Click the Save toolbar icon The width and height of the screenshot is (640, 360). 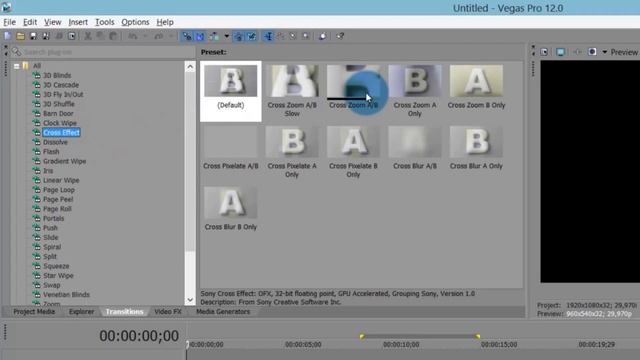33,36
